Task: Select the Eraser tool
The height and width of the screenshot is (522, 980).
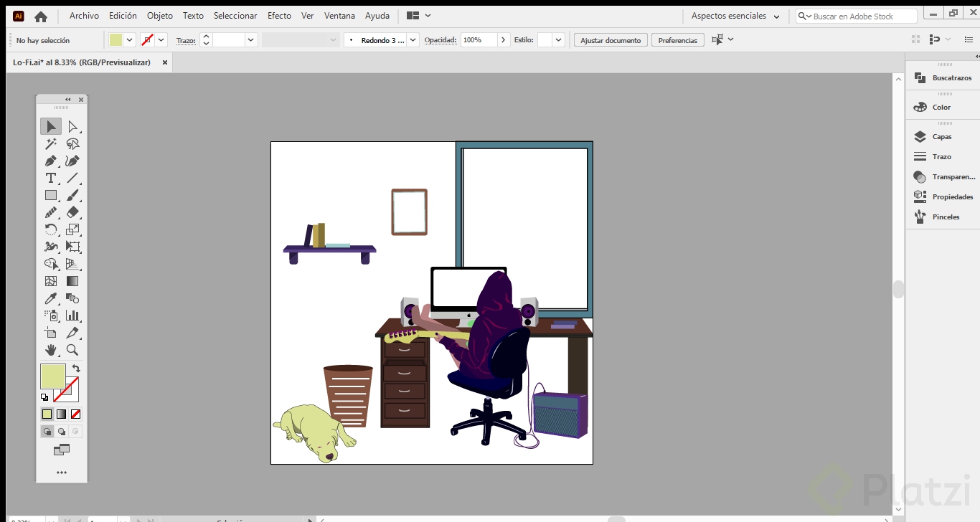Action: coord(72,213)
